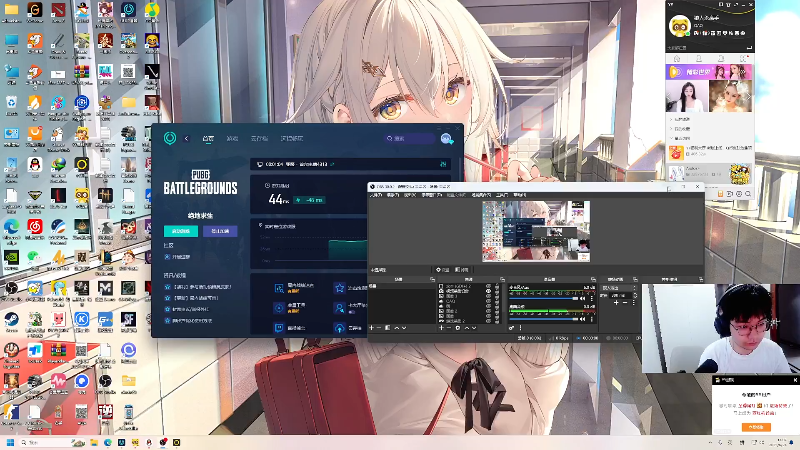
Task: Open source properties gear in Sources toolbar
Action: point(458,328)
